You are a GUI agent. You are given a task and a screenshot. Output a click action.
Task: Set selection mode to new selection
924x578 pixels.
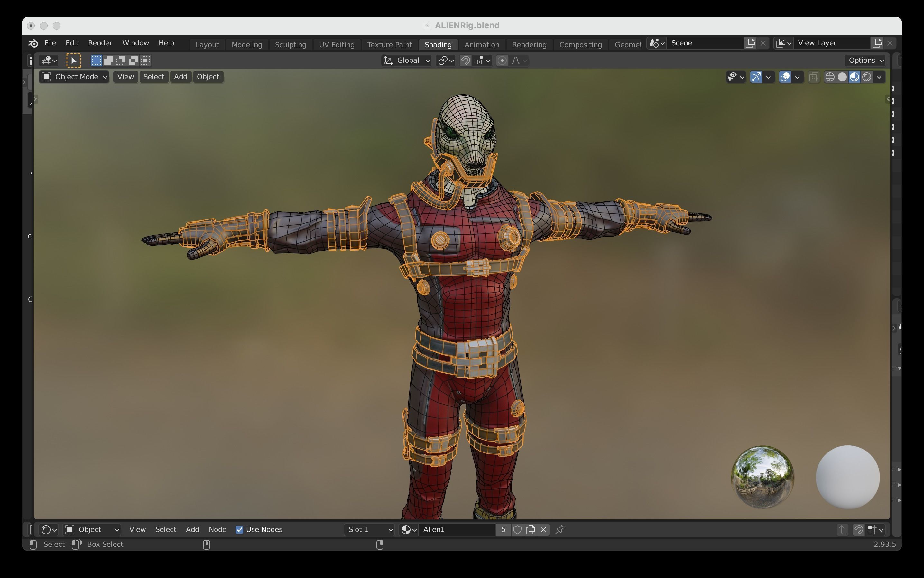coord(96,61)
